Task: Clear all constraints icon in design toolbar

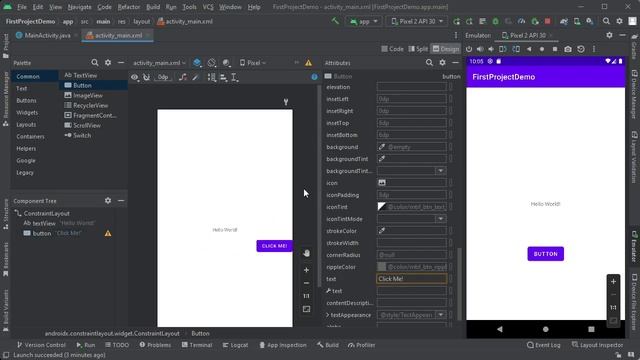Action: (182, 77)
